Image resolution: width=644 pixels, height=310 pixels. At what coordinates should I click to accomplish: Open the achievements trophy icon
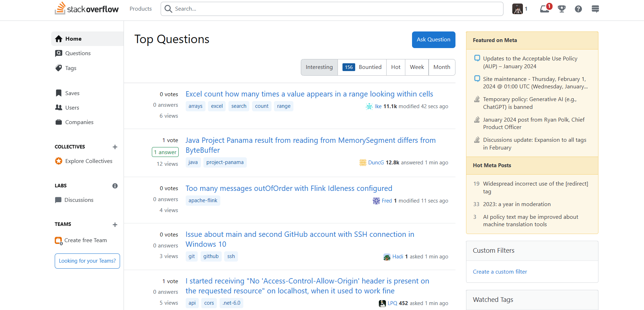pyautogui.click(x=562, y=9)
